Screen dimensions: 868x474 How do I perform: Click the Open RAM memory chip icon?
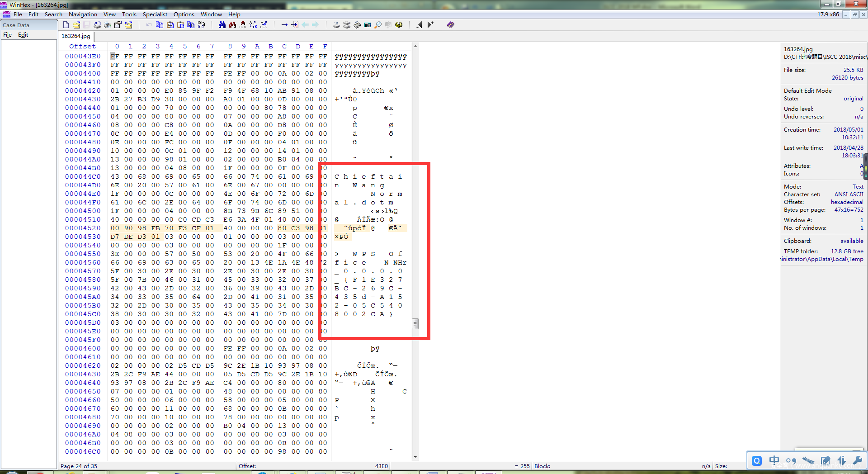coord(357,25)
